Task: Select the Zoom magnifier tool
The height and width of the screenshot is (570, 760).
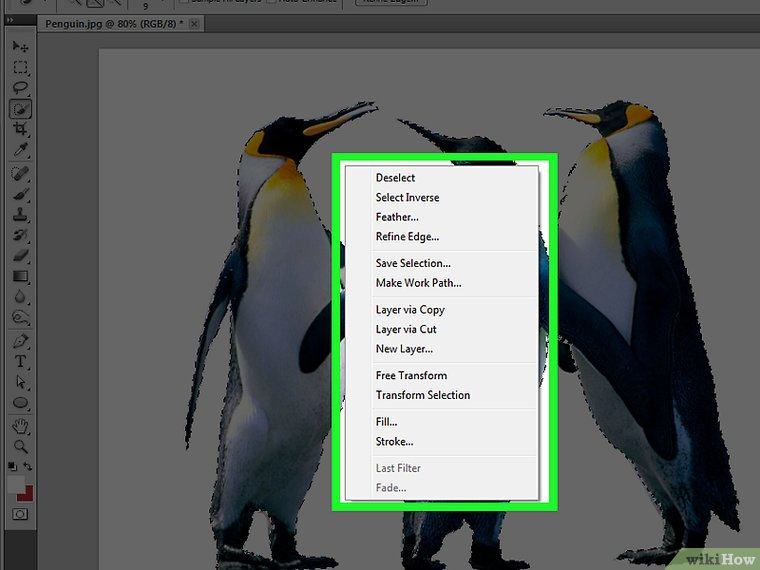Action: click(x=20, y=446)
